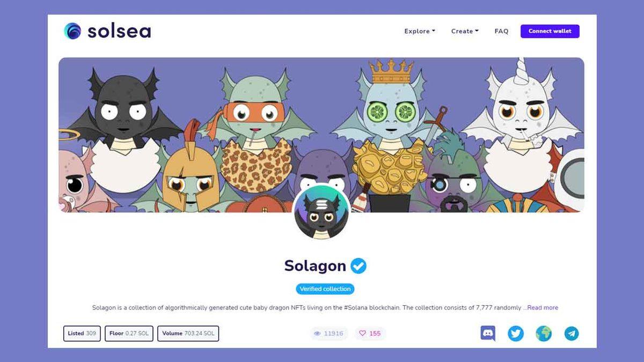The image size is (644, 362).
Task: Visit the website globe icon
Action: (x=544, y=334)
